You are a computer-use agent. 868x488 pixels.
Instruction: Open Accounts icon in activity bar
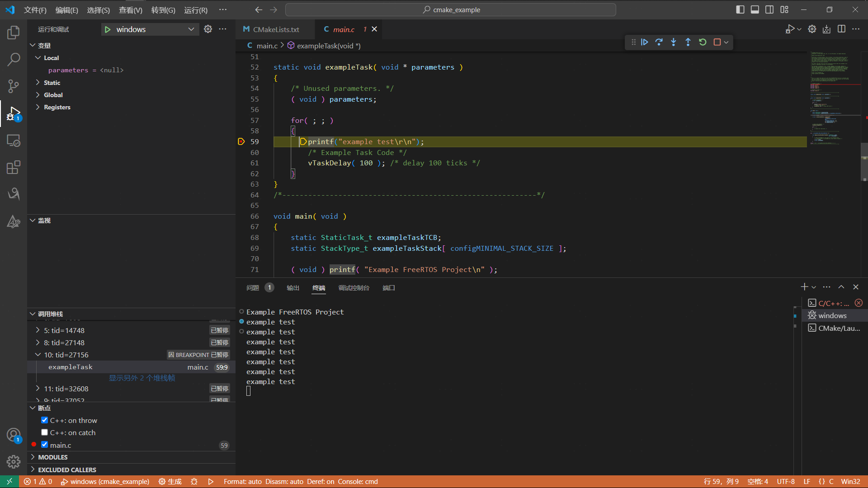pyautogui.click(x=14, y=435)
